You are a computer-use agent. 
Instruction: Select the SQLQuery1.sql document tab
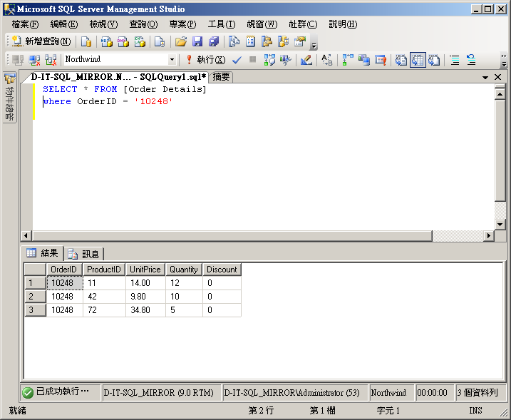click(118, 77)
